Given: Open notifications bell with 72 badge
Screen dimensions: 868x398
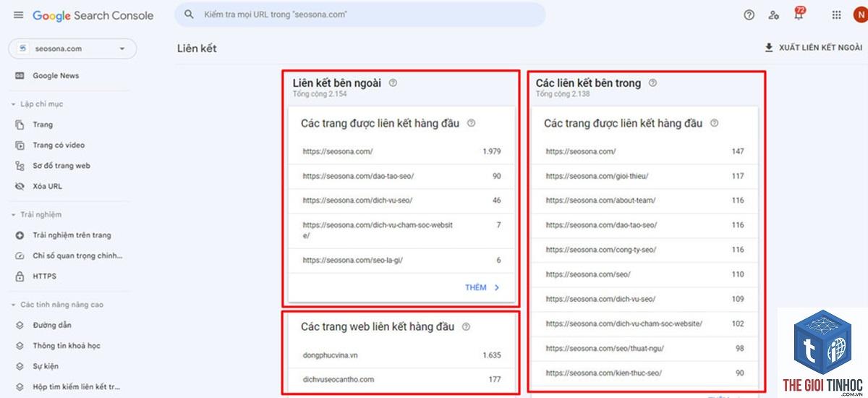Looking at the screenshot, I should pyautogui.click(x=799, y=14).
